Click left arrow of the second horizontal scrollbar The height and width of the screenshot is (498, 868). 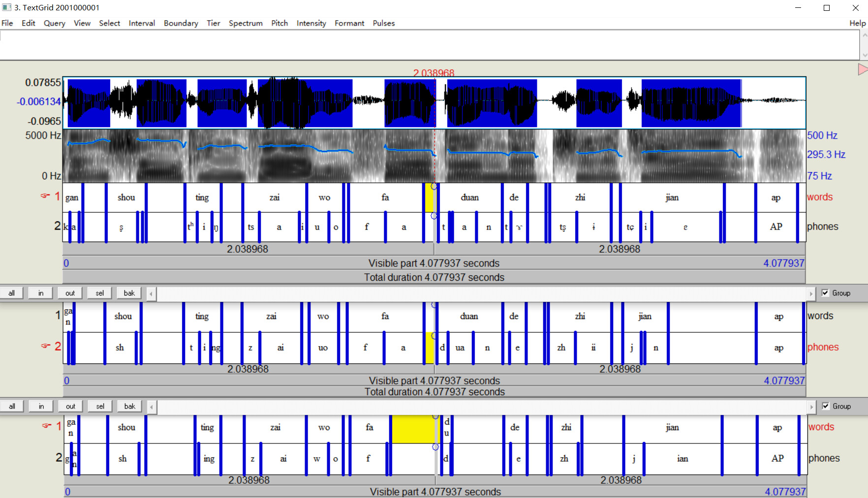click(x=152, y=407)
